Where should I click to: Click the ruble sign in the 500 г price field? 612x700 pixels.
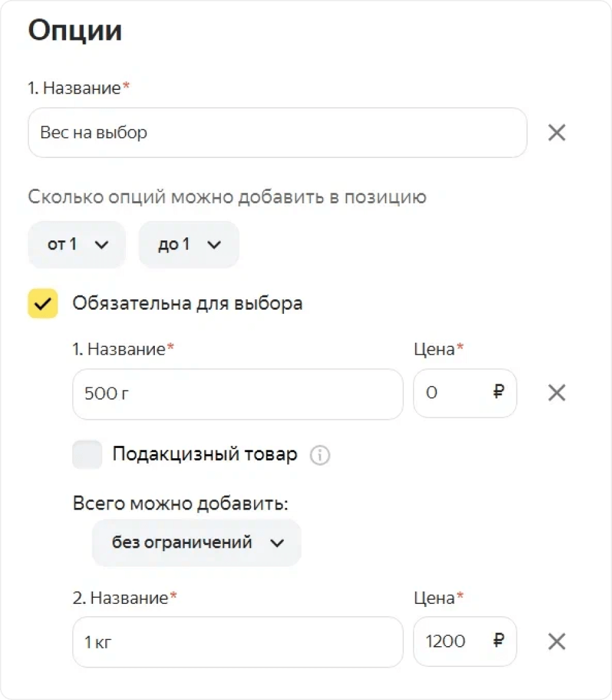tap(499, 392)
